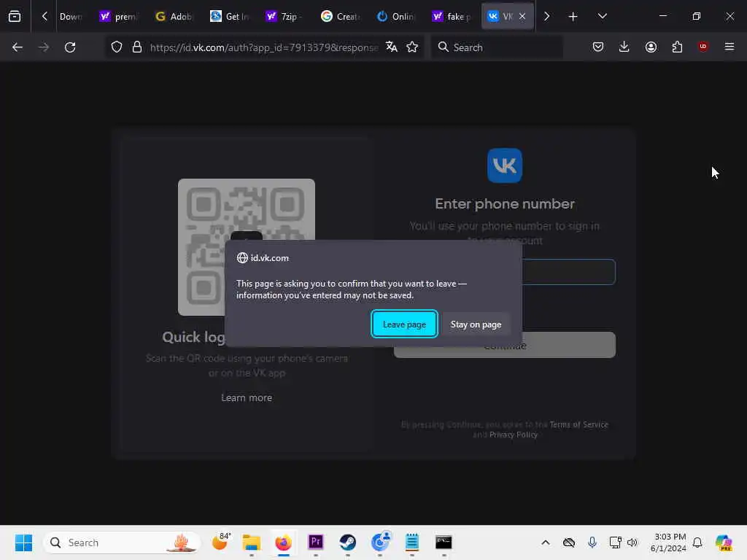Switch to the Get In tab

pyautogui.click(x=229, y=16)
